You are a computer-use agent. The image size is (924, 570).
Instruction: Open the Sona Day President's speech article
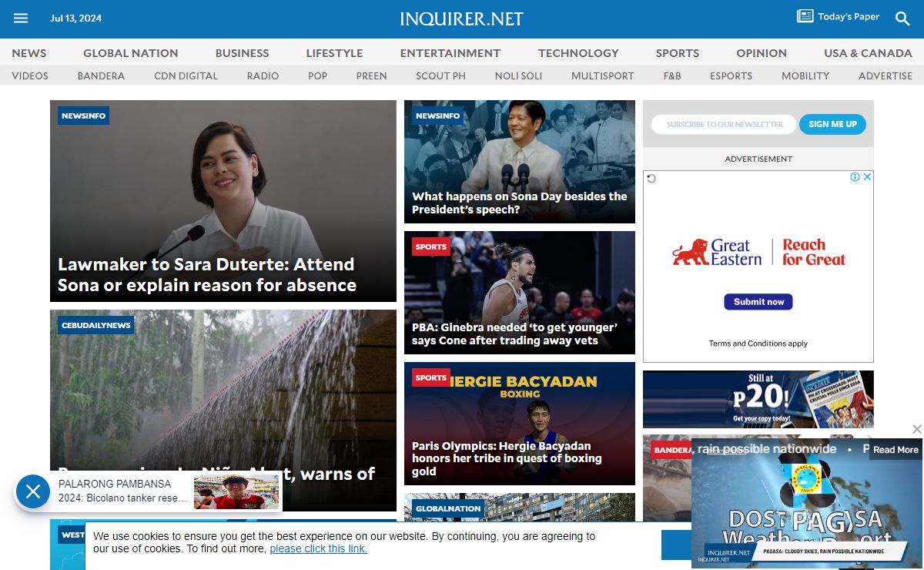click(x=520, y=203)
